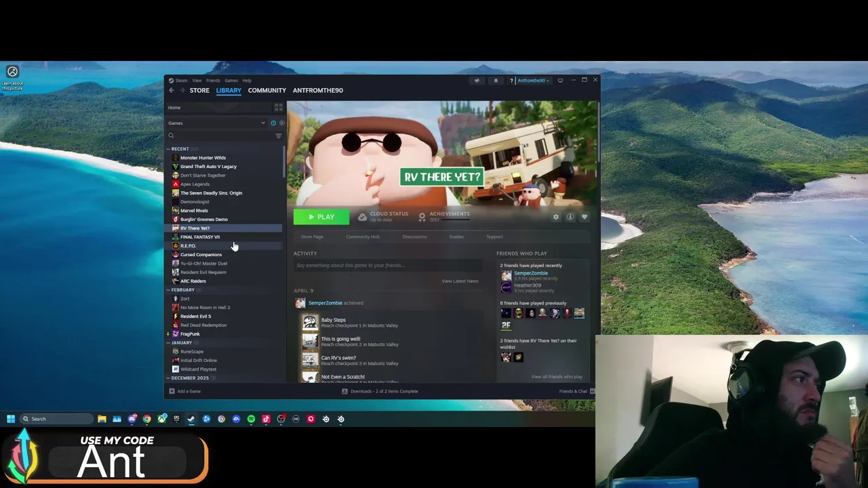Switch library to grid collections view icon

pos(278,107)
